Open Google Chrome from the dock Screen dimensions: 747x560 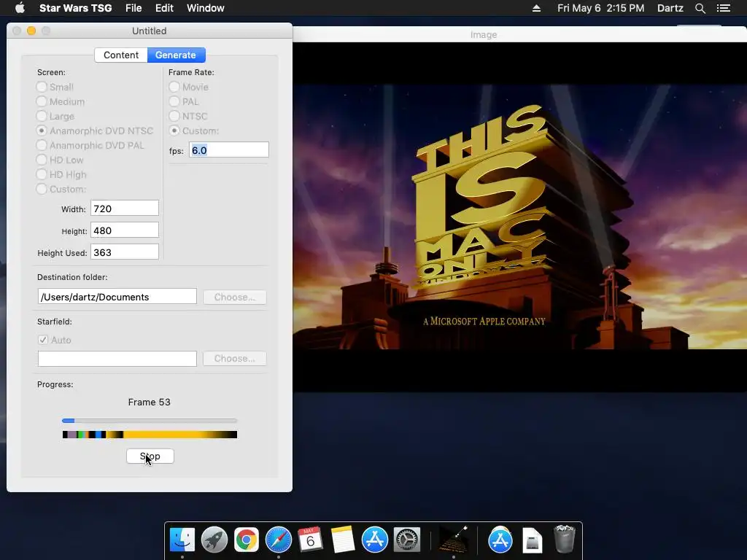(247, 540)
